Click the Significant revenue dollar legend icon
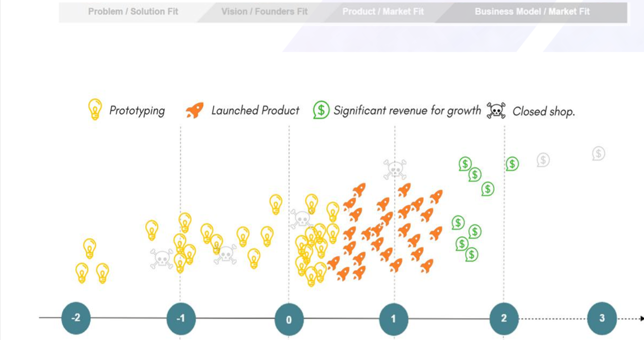This screenshot has height=340, width=644. pyautogui.click(x=321, y=110)
